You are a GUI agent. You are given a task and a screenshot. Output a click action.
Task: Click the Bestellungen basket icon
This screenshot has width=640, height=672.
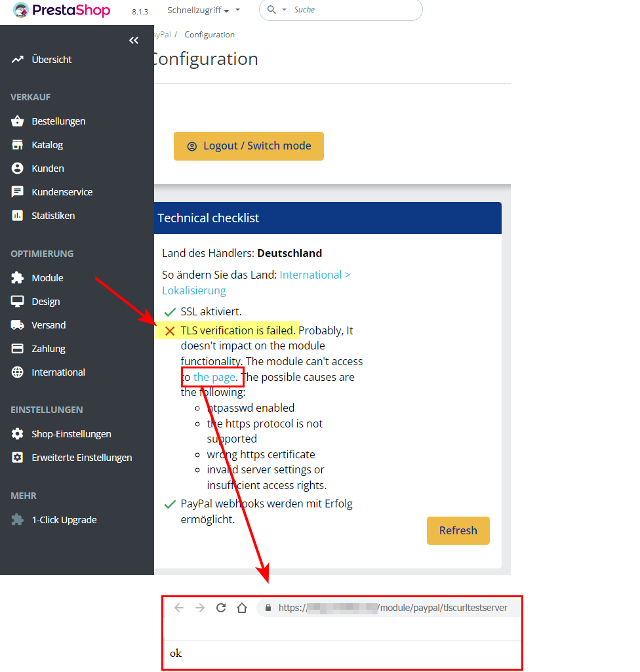[x=18, y=121]
